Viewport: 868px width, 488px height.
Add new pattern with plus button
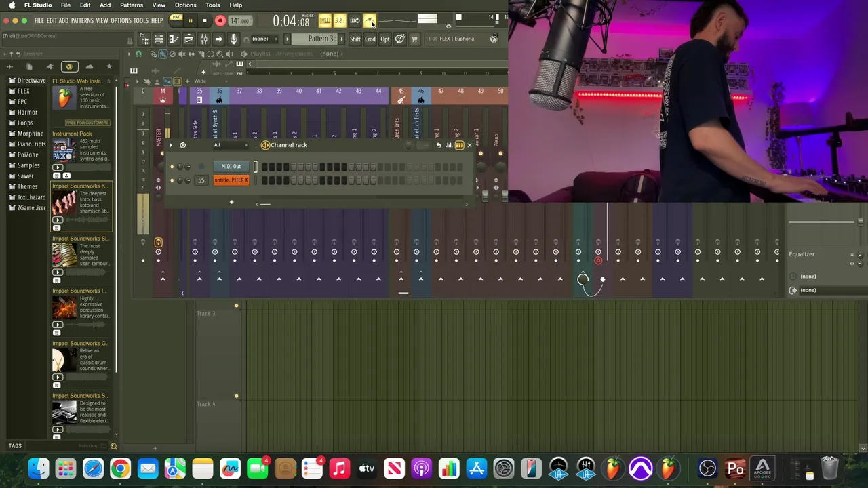(341, 39)
